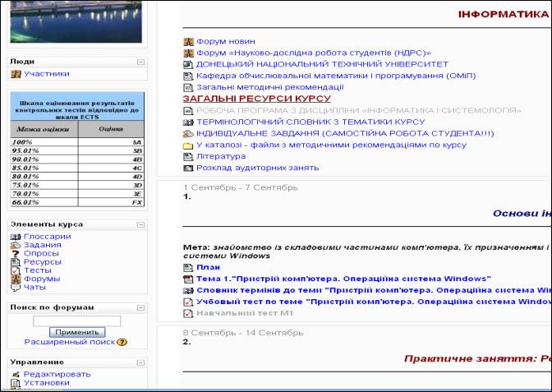Click the Участники people icon
The height and width of the screenshot is (392, 552).
16,74
